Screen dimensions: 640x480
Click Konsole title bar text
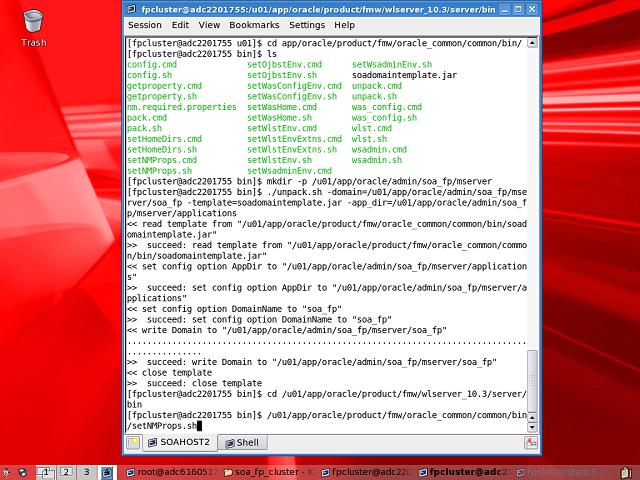318,9
